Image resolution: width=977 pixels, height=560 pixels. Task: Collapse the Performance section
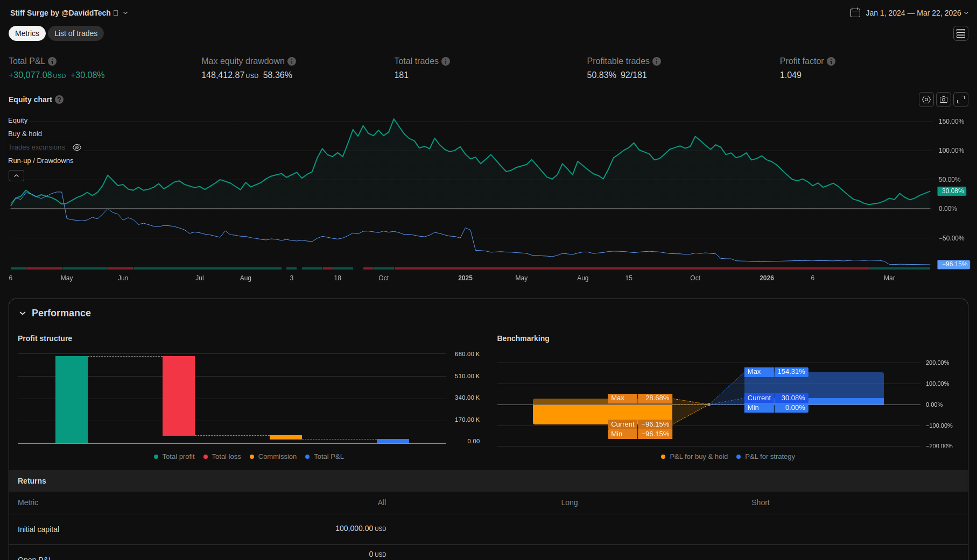pos(23,313)
